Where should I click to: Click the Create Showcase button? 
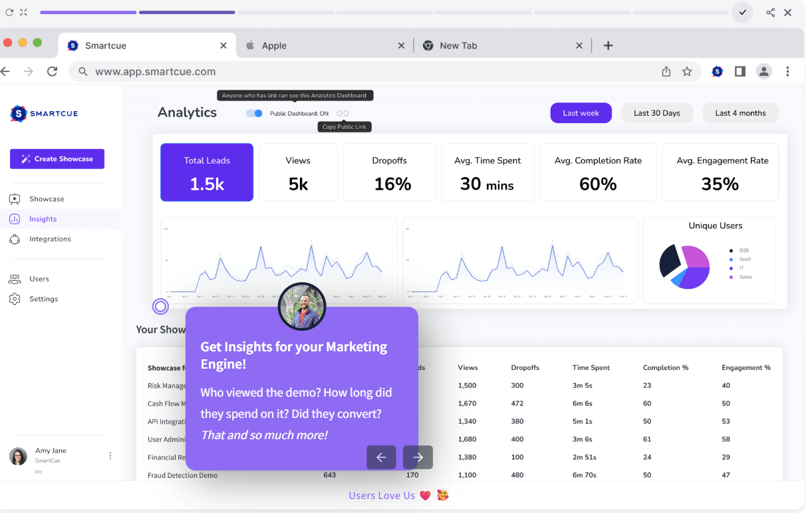click(x=57, y=158)
